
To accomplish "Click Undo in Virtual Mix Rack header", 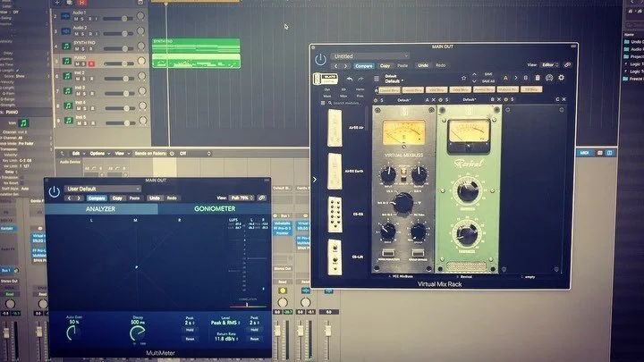I will (422, 65).
